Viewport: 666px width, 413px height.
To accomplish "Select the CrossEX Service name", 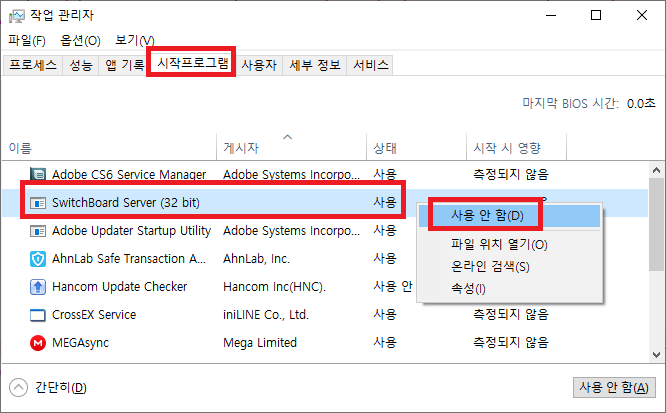I will [94, 315].
